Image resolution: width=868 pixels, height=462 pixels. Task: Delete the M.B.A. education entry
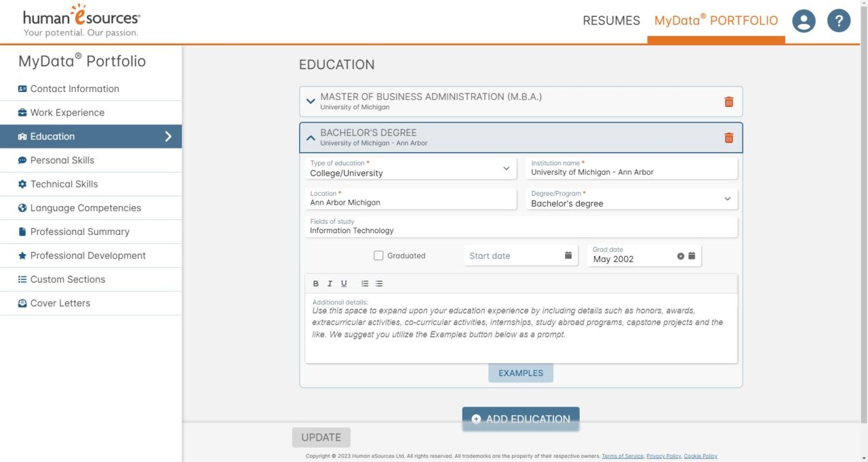click(x=728, y=101)
